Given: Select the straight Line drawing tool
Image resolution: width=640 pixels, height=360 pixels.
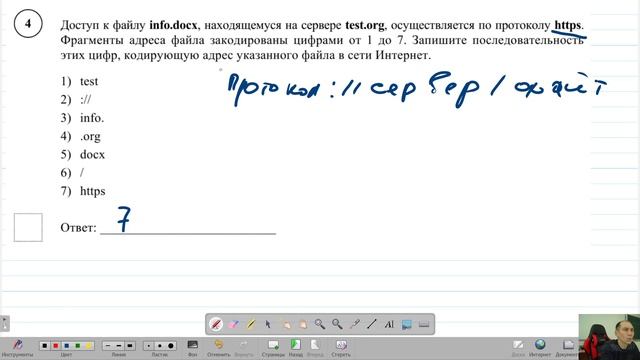Looking at the screenshot, I should [x=371, y=324].
